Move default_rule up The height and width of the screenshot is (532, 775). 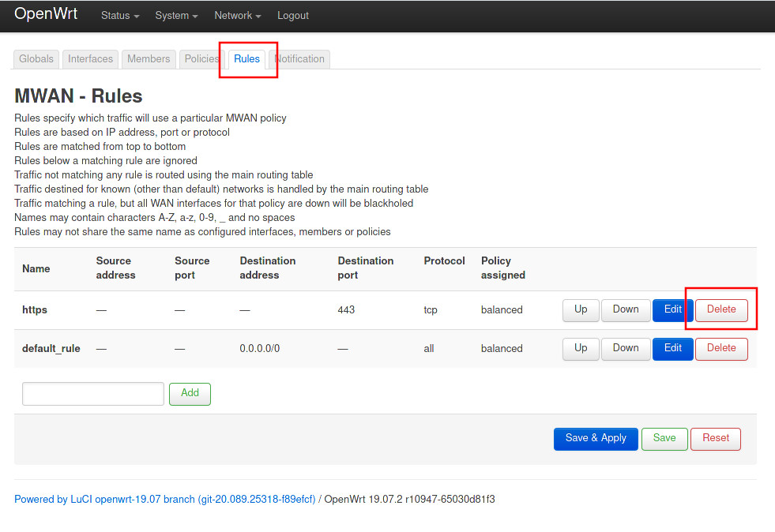[581, 348]
